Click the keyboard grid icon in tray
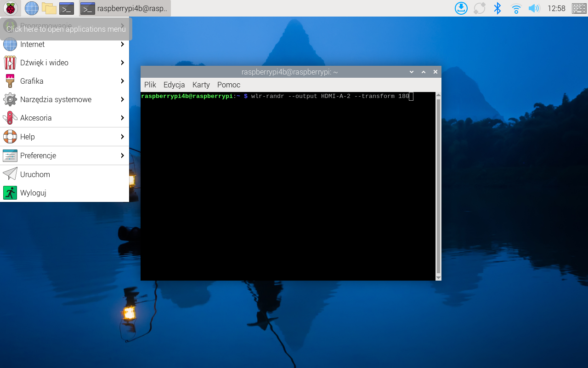Viewport: 588px width, 368px height. tap(579, 8)
